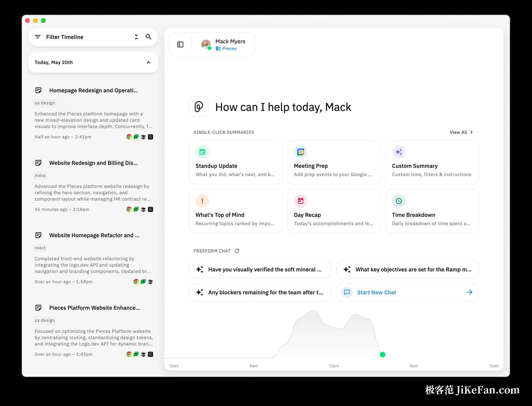Open the Meeting Prep summary title
The width and height of the screenshot is (532, 406).
311,166
